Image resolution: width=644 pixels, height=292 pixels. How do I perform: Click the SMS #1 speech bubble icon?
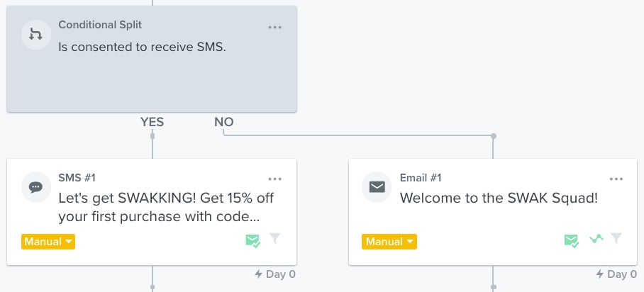[35, 188]
